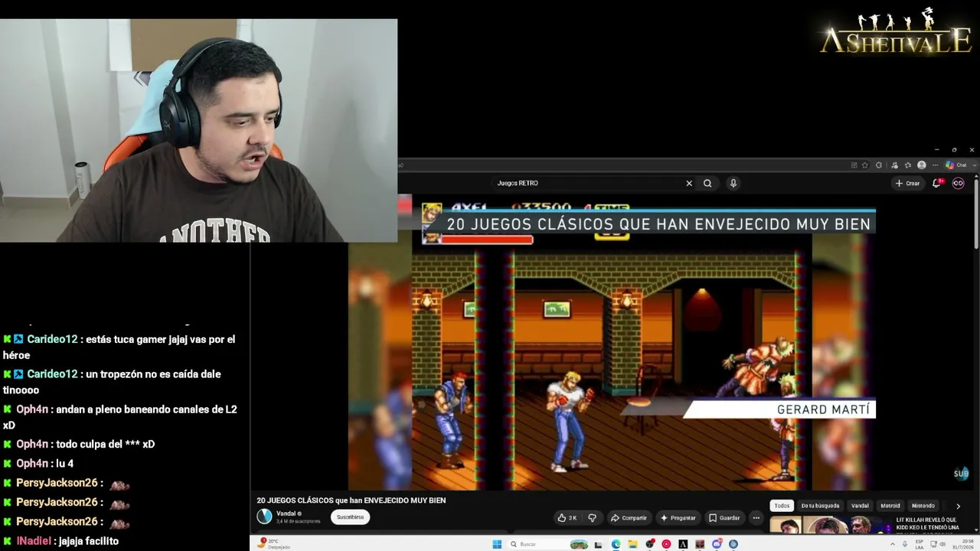Viewport: 980px width, 551px height.
Task: Click the SUB watermark on the video
Action: (x=961, y=474)
